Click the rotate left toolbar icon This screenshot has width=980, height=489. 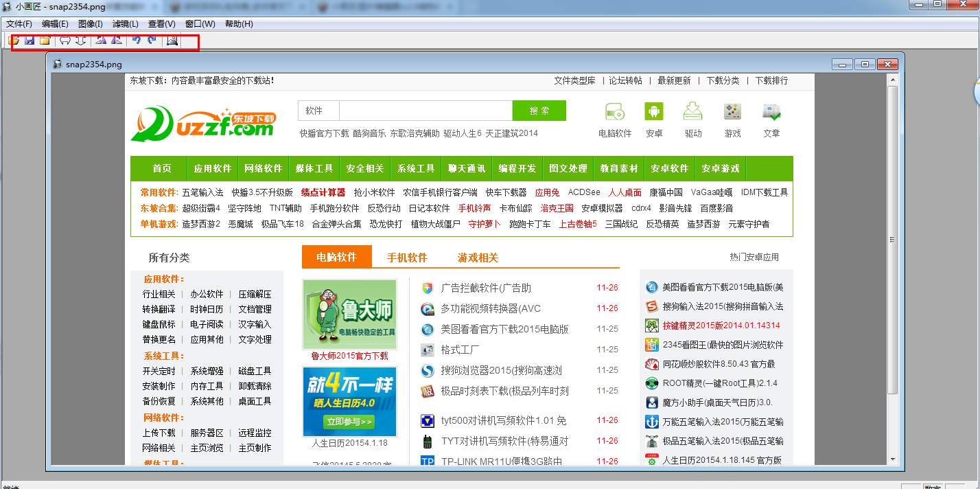[x=101, y=41]
